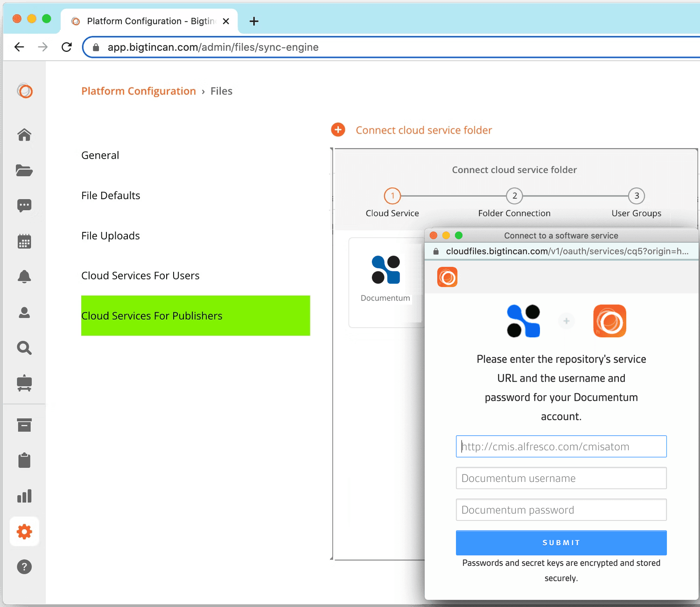The image size is (700, 607).
Task: Click the main browser address bar URL
Action: pos(213,47)
